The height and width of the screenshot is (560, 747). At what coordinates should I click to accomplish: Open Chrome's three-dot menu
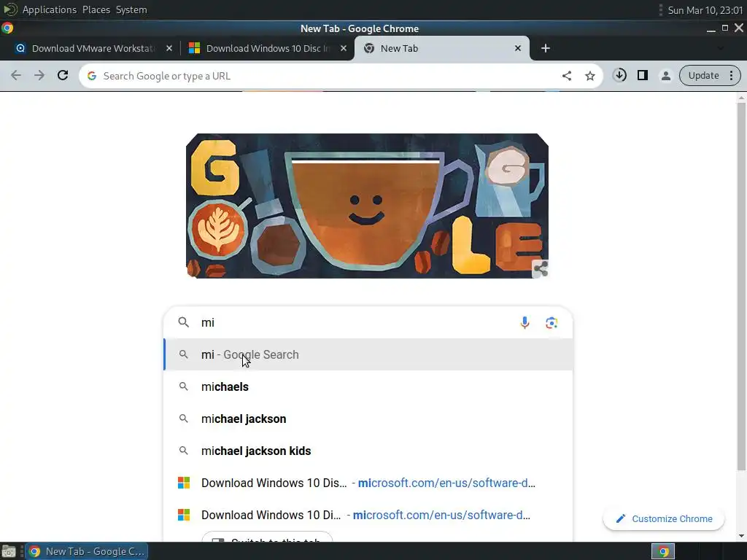pyautogui.click(x=731, y=75)
